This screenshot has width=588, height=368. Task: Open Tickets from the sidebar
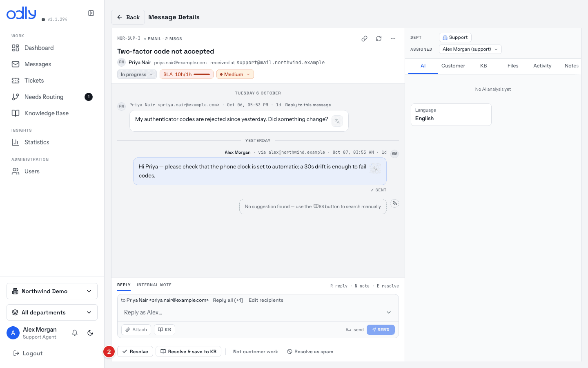click(52, 81)
